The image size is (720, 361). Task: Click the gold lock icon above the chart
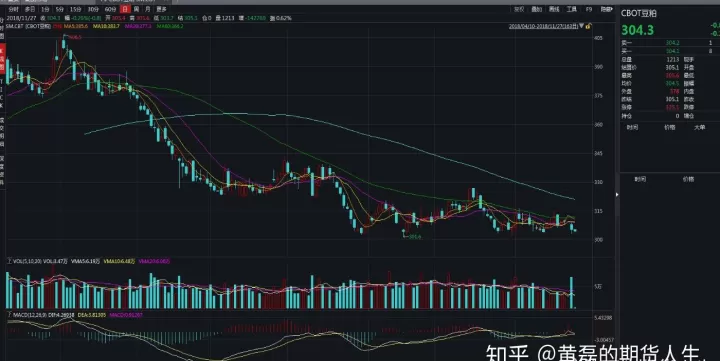click(589, 26)
